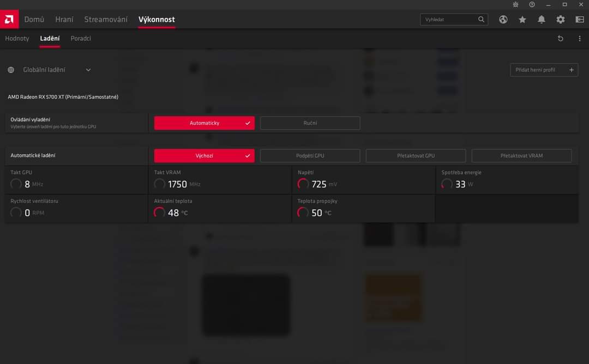Open the three-dot more options menu
Screen dimensions: 589x364
580,38
